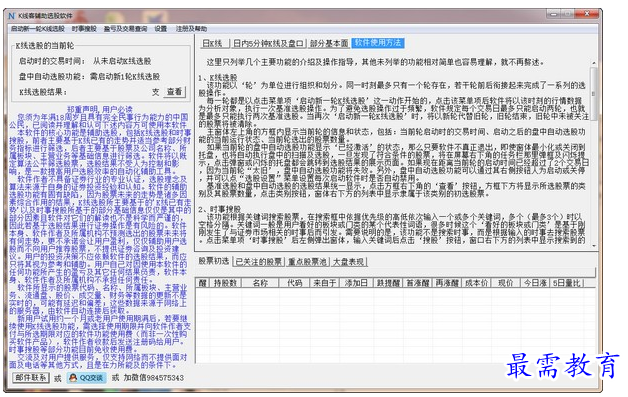Switch to the 日K线 tab

(214, 43)
